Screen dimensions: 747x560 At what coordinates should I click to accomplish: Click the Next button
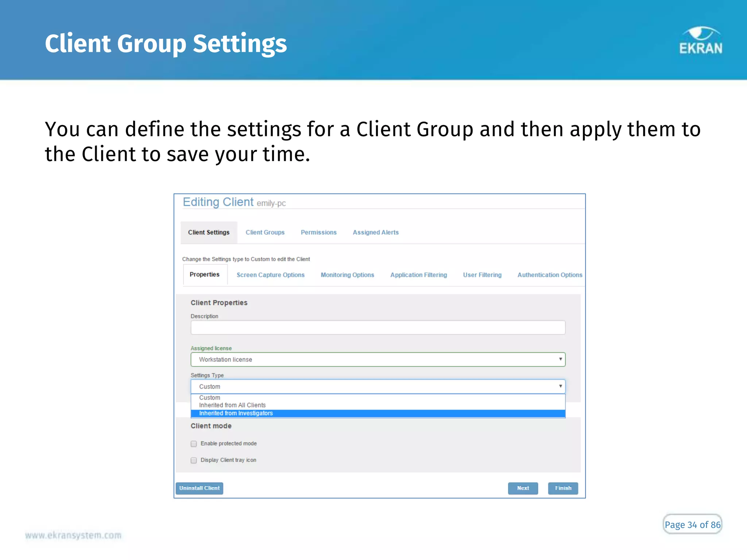pos(523,488)
